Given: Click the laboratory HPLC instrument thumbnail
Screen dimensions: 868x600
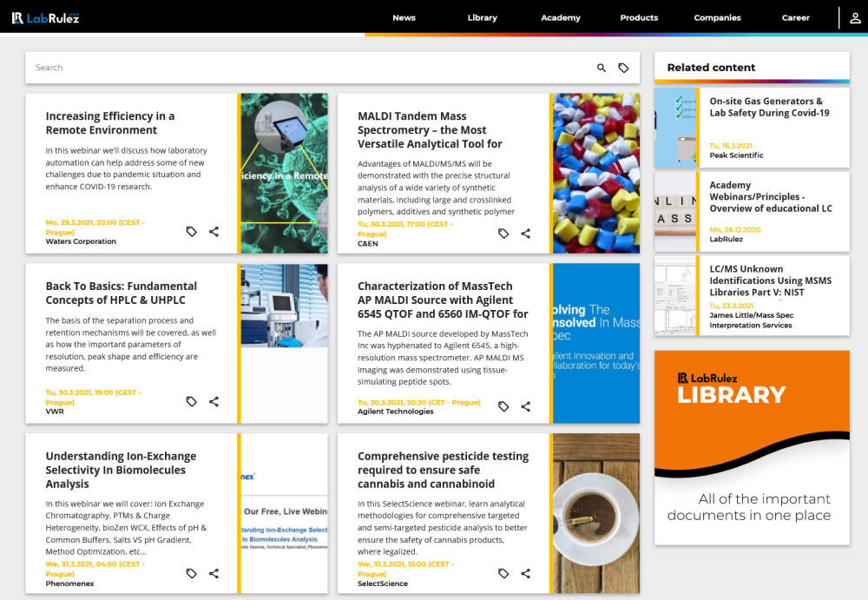Looking at the screenshot, I should click(x=284, y=306).
